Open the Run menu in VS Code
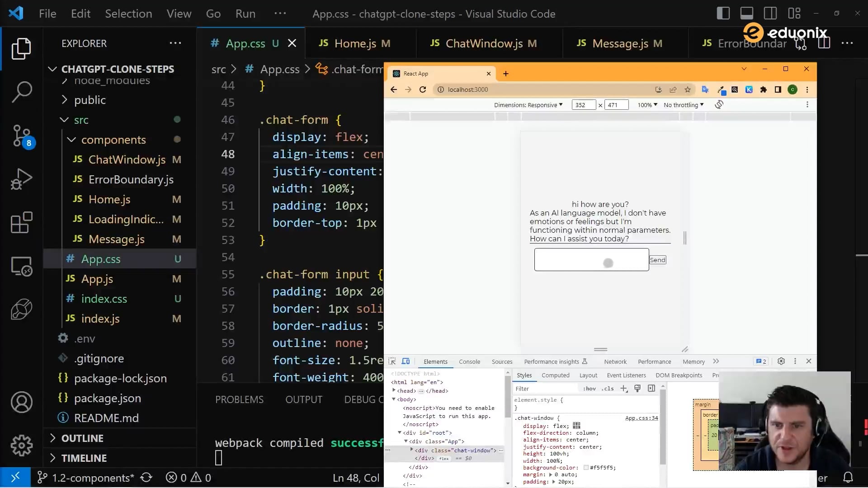The width and height of the screenshot is (868, 488). pos(245,14)
